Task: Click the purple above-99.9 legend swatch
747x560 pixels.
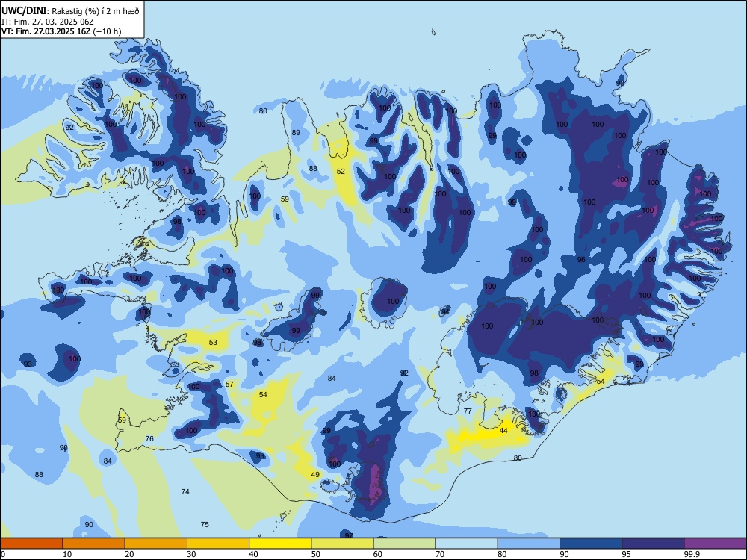Action: coord(715,544)
